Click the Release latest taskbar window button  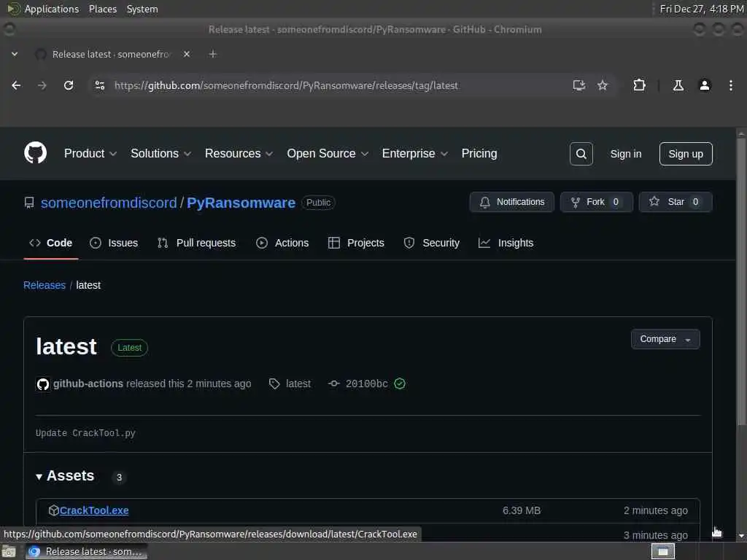tap(86, 551)
